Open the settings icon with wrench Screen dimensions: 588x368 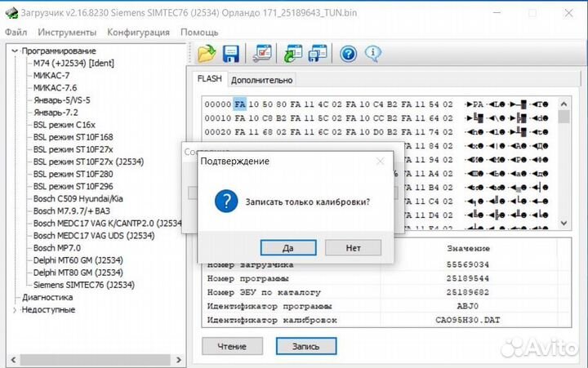263,55
